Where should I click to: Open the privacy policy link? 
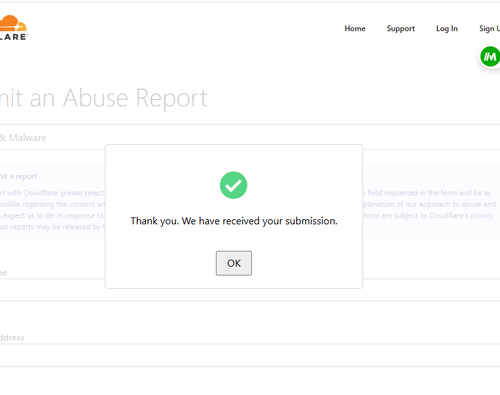[x=482, y=215]
